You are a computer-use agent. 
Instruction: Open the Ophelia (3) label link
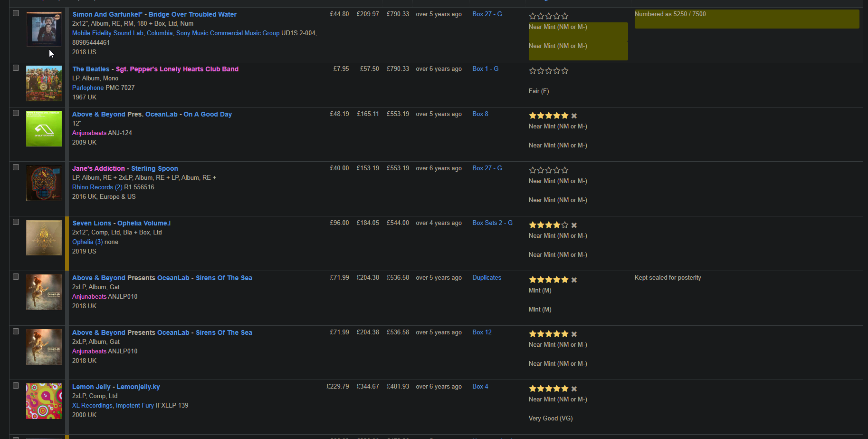click(x=87, y=242)
